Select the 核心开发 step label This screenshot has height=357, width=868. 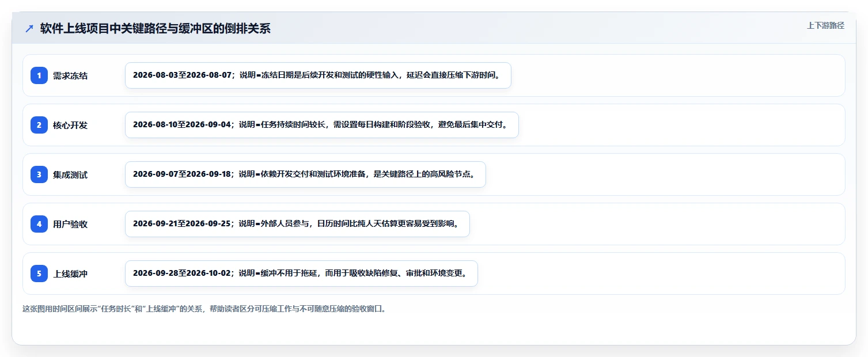pyautogui.click(x=70, y=125)
